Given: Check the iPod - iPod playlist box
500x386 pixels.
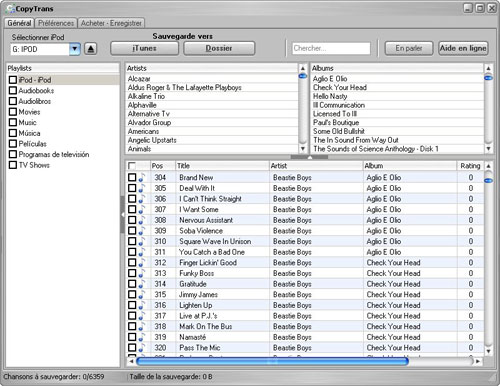Looking at the screenshot, I should click(x=13, y=80).
